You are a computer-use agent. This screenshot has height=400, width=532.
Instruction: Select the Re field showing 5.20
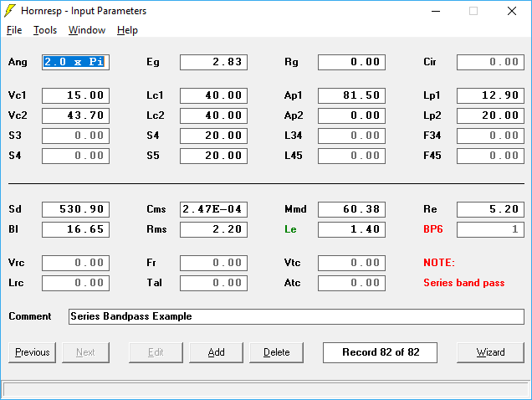tap(491, 209)
